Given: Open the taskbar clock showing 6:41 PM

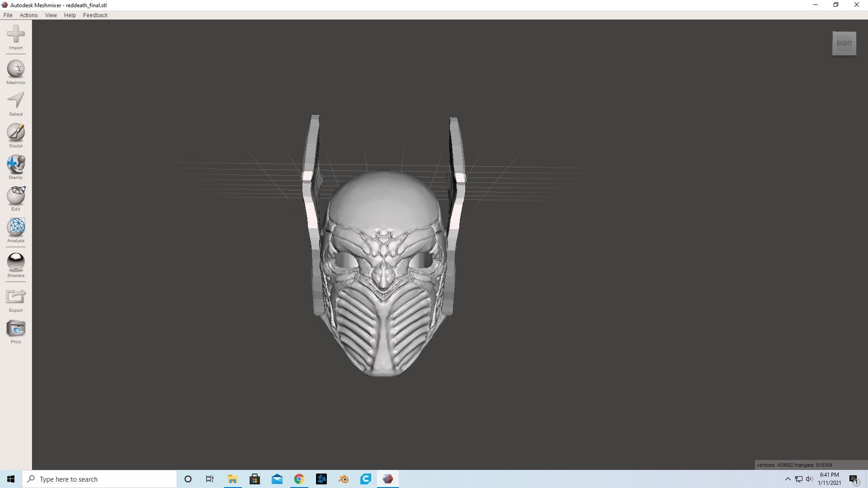Looking at the screenshot, I should click(829, 479).
